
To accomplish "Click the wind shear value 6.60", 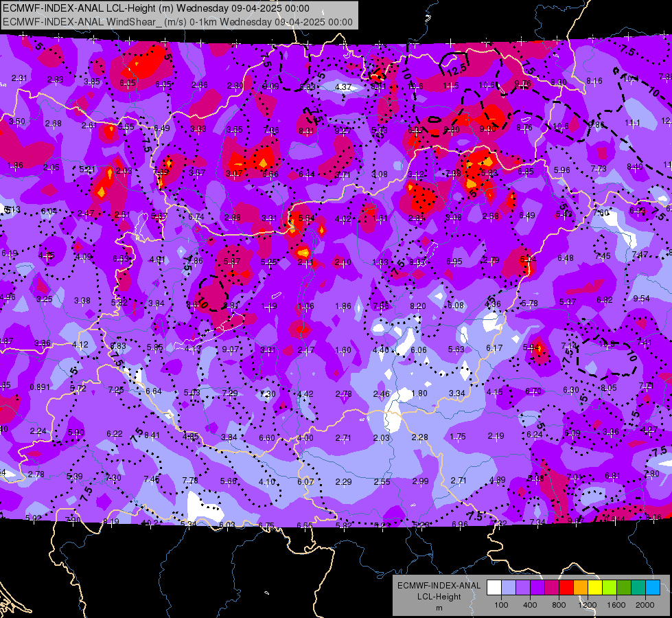I will coord(267,438).
